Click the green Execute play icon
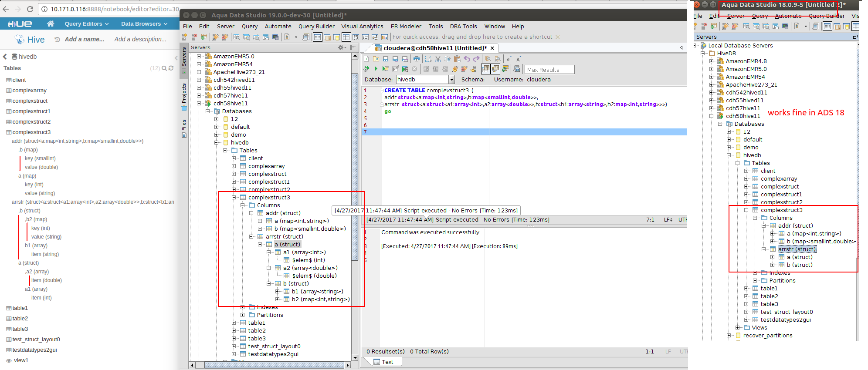The width and height of the screenshot is (868, 370). pos(376,69)
